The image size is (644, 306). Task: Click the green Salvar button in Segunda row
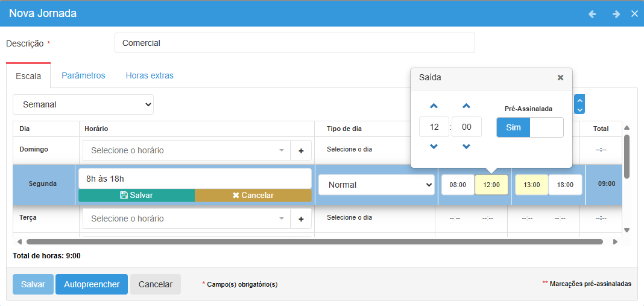click(x=136, y=196)
